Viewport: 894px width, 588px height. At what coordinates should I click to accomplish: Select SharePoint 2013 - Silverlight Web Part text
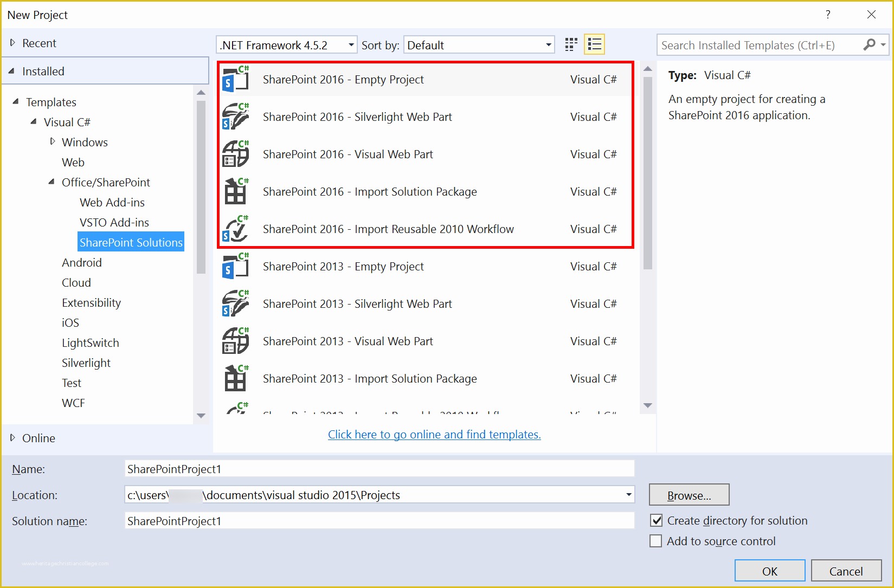pos(357,303)
